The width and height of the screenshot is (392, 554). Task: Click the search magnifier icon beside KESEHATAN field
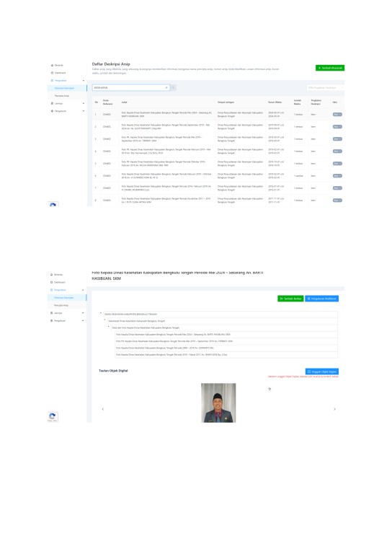click(x=173, y=87)
